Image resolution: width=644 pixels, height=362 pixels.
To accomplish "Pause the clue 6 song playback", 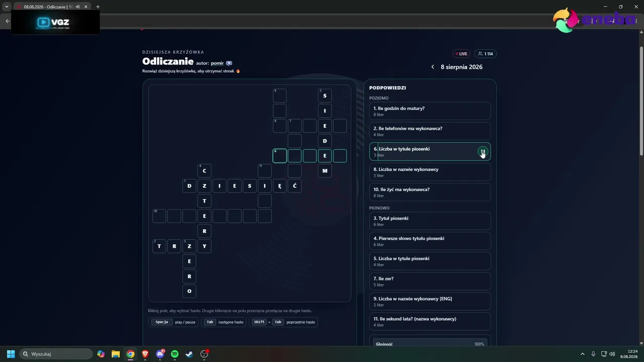I will pos(482,152).
